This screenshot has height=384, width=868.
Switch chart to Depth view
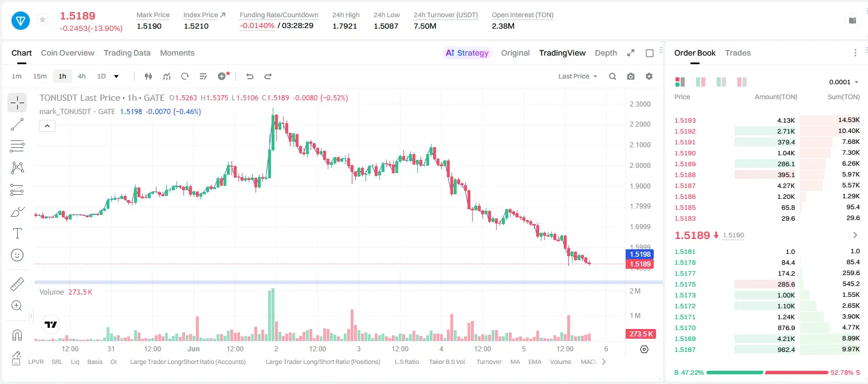click(606, 53)
